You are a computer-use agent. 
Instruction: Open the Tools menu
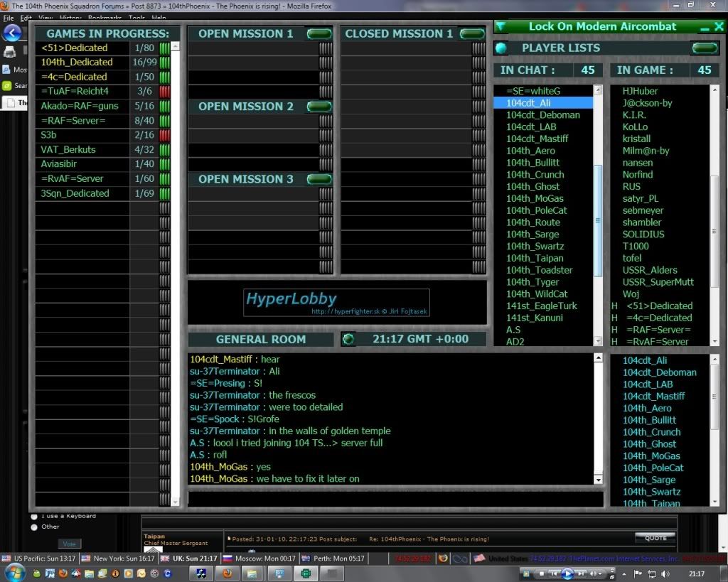pyautogui.click(x=136, y=18)
